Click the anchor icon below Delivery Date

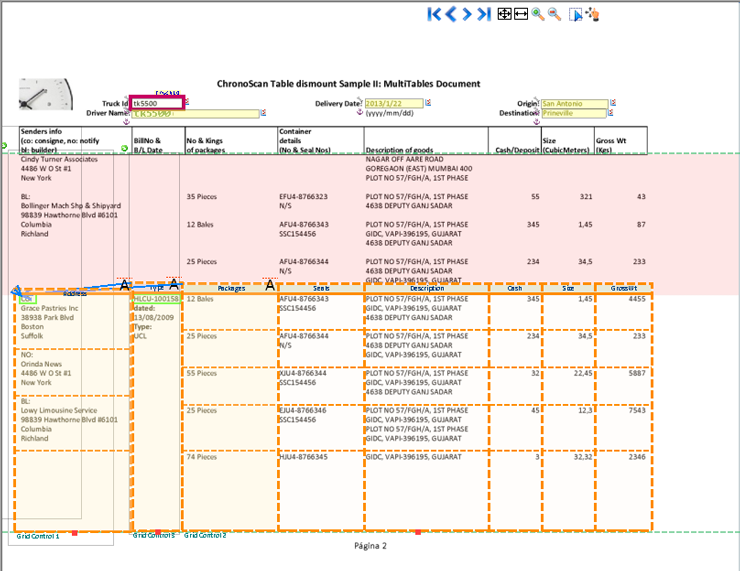coord(360,112)
